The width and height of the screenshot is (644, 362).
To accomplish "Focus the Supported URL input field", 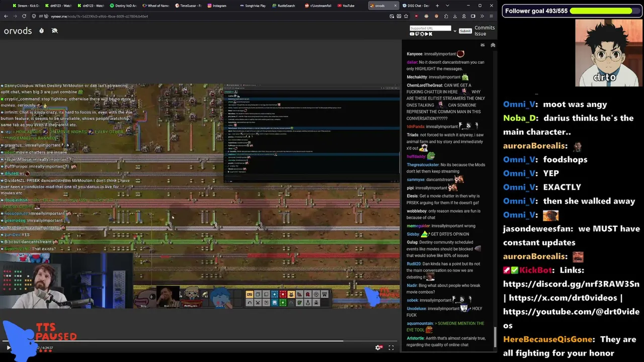I will coord(430,28).
